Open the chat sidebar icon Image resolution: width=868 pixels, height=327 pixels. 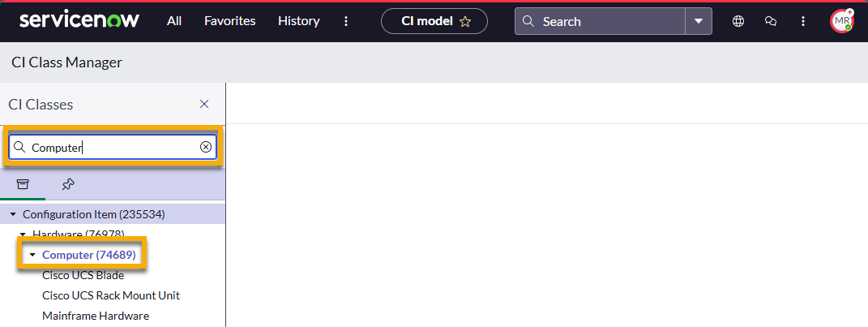click(x=771, y=21)
